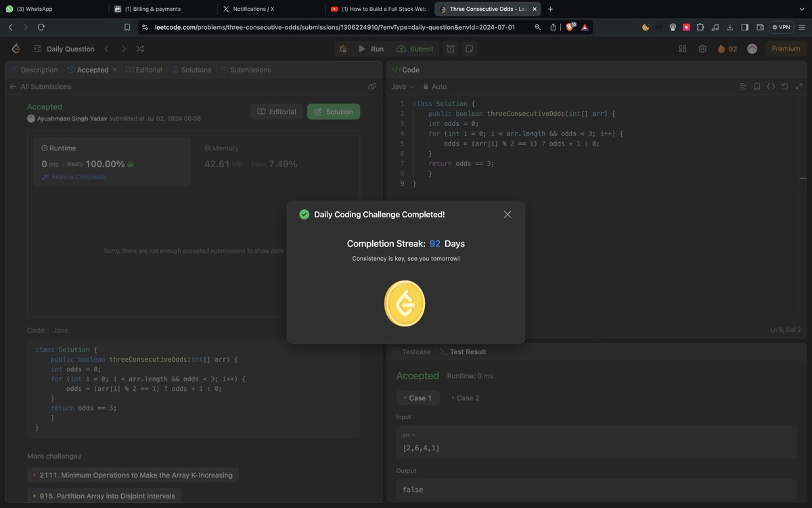Screen dimensions: 812x508
Task: Go to the next question arrow
Action: [x=123, y=49]
